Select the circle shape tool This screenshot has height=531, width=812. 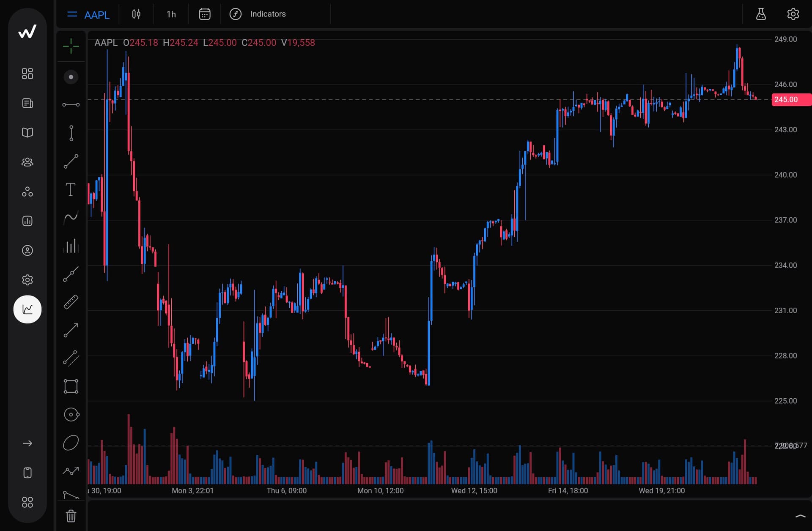coord(71,415)
